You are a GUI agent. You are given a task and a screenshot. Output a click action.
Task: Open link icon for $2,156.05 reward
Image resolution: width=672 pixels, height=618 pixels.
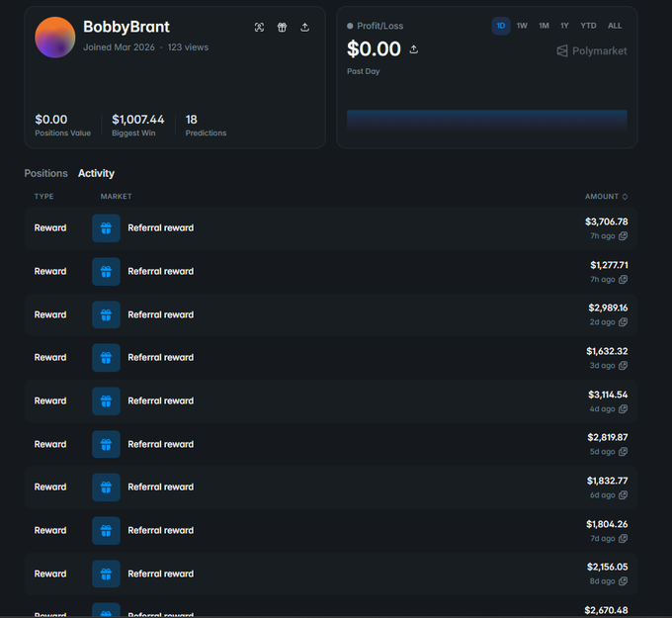[x=624, y=581]
